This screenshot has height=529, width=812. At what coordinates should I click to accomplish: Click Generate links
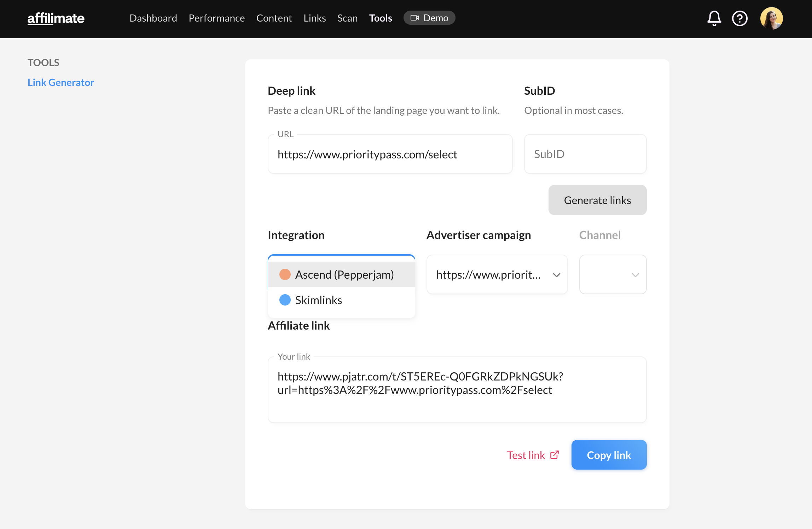(597, 200)
